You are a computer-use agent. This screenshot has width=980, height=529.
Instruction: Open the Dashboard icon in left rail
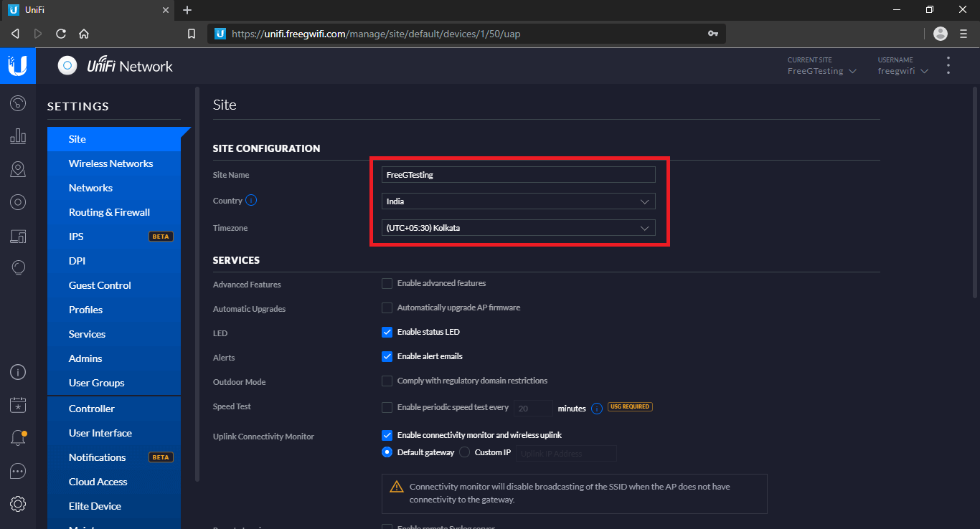pos(18,103)
